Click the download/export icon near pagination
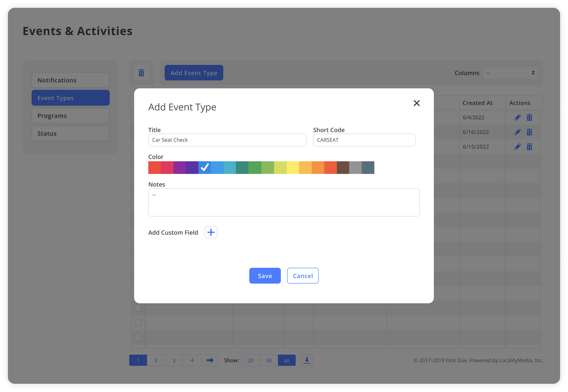Screen dimensions: 568x392 pos(306,360)
